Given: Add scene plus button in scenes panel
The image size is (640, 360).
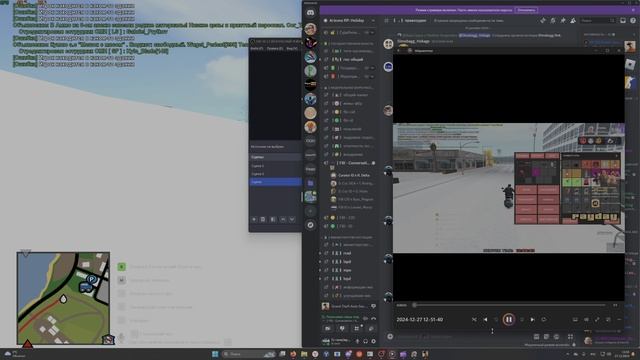Looking at the screenshot, I should [x=254, y=220].
